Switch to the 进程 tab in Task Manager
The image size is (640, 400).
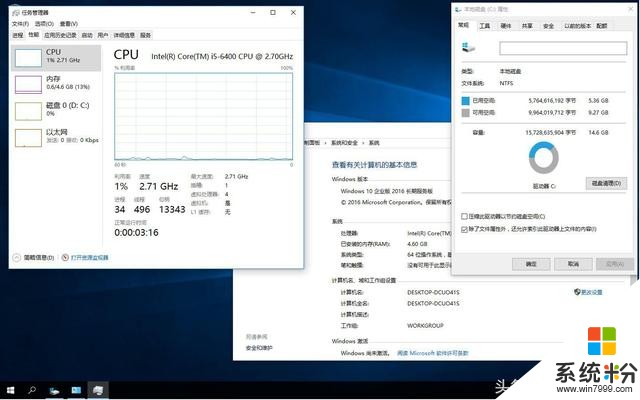point(18,35)
